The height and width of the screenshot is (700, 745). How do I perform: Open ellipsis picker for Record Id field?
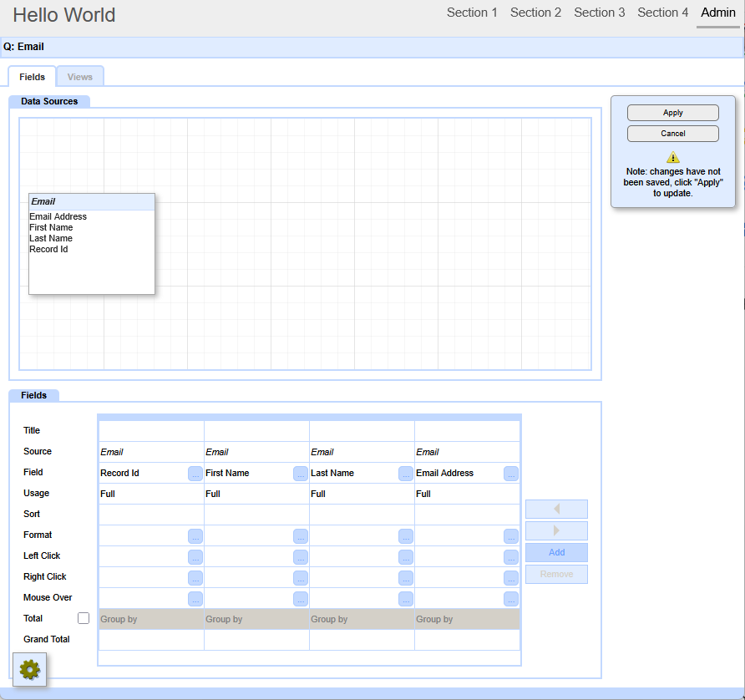[195, 474]
